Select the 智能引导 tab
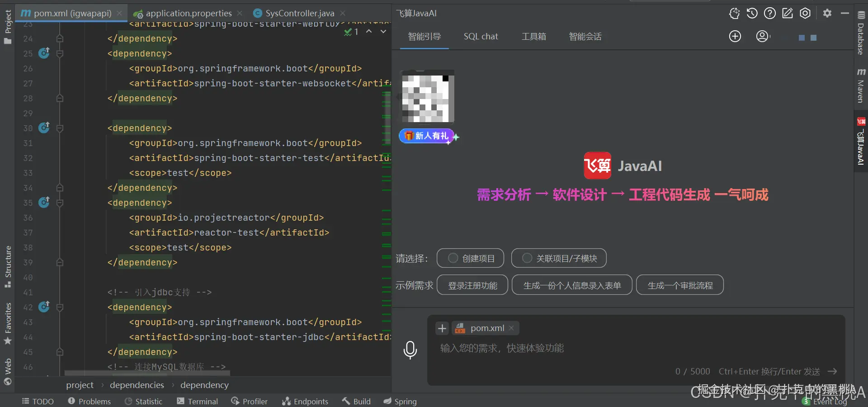The height and width of the screenshot is (407, 868). pyautogui.click(x=425, y=37)
